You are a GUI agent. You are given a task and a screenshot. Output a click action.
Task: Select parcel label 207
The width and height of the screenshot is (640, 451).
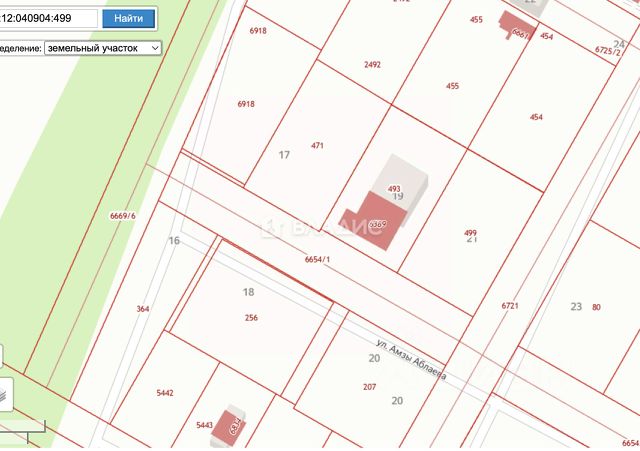(370, 387)
